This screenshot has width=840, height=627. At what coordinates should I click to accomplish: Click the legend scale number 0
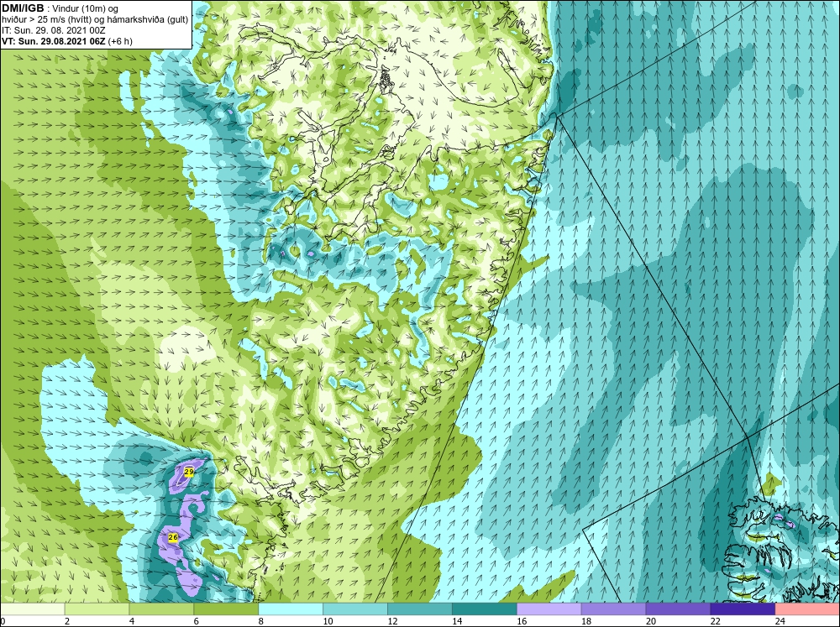pos(3,621)
